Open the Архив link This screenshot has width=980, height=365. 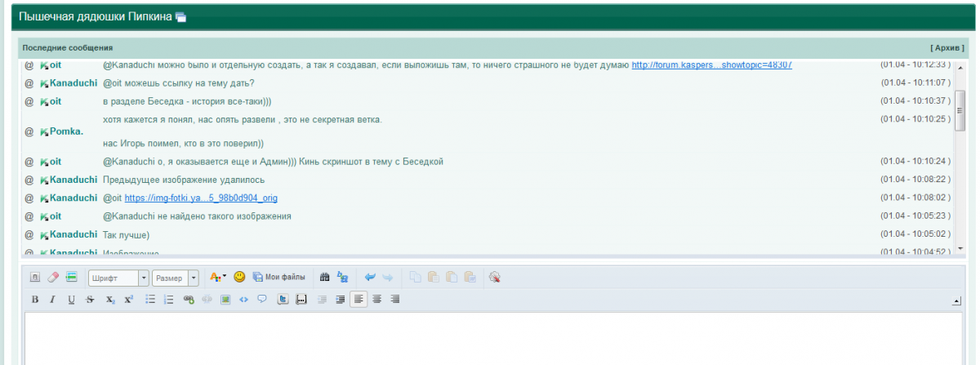[947, 48]
